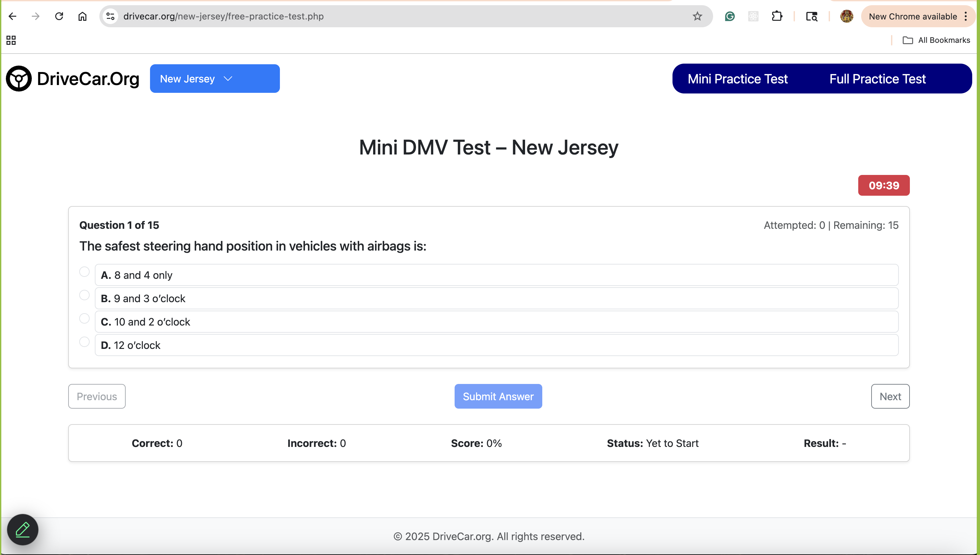Viewport: 980px width, 555px height.
Task: Open the browser home page icon
Action: tap(82, 17)
